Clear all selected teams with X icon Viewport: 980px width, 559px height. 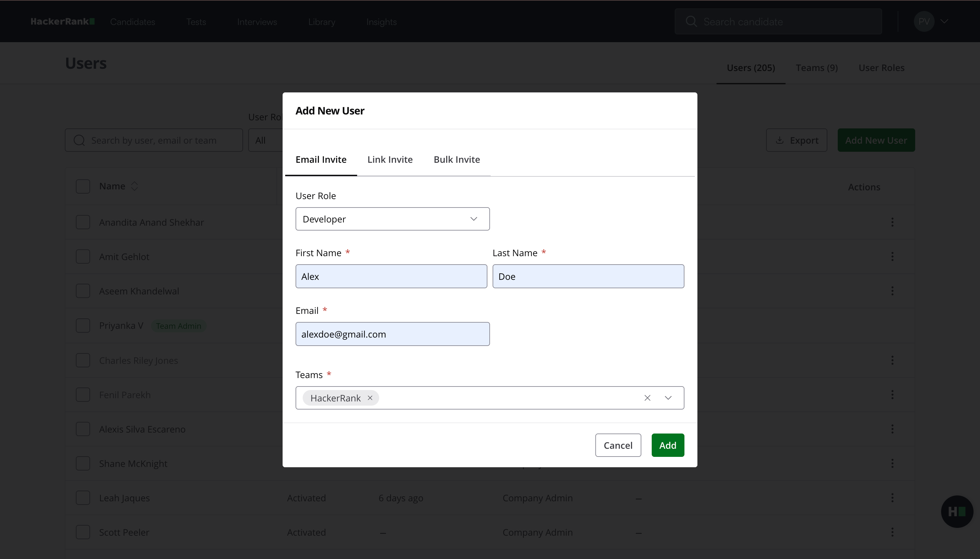pos(647,398)
